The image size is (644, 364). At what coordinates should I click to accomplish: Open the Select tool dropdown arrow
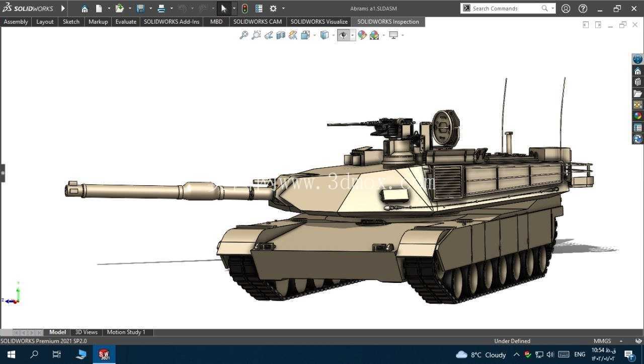234,9
